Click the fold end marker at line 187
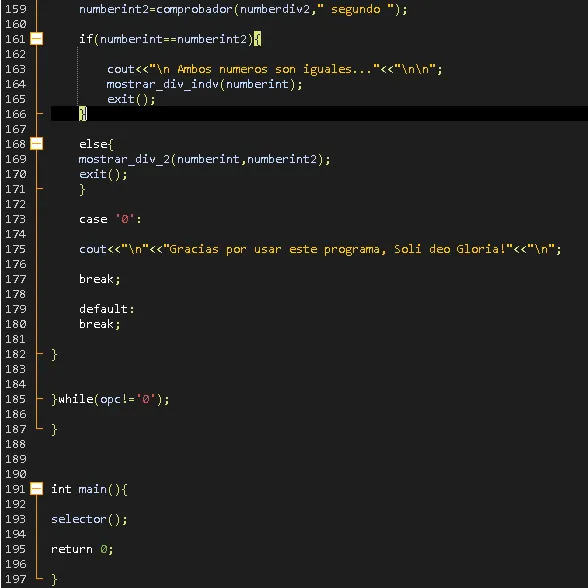Screen dimensions: 588x588 click(x=39, y=428)
